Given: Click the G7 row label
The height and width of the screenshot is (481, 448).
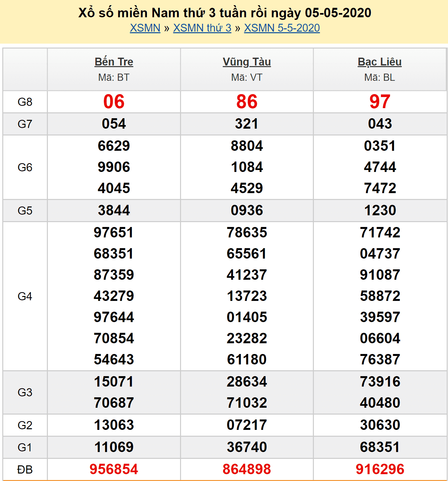Looking at the screenshot, I should pos(25,124).
